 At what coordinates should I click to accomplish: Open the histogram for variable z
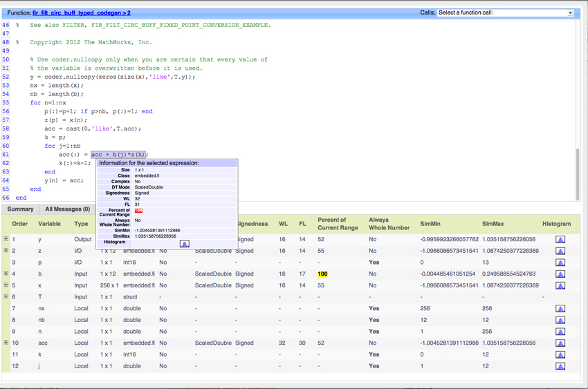pyautogui.click(x=560, y=251)
